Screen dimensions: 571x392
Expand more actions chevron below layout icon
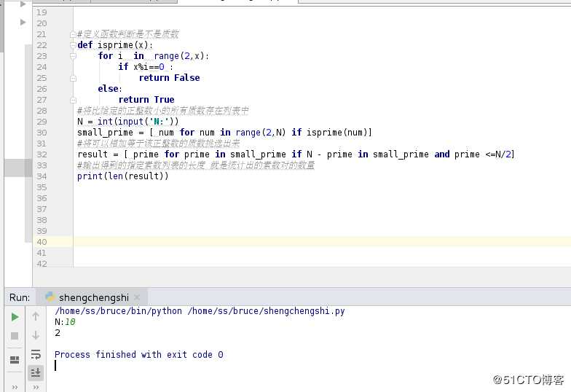coord(15,387)
